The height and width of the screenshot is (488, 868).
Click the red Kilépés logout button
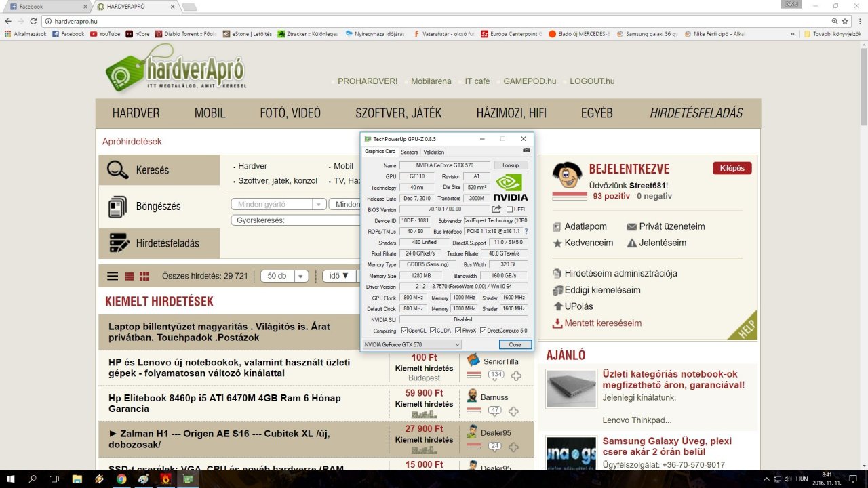click(x=732, y=168)
